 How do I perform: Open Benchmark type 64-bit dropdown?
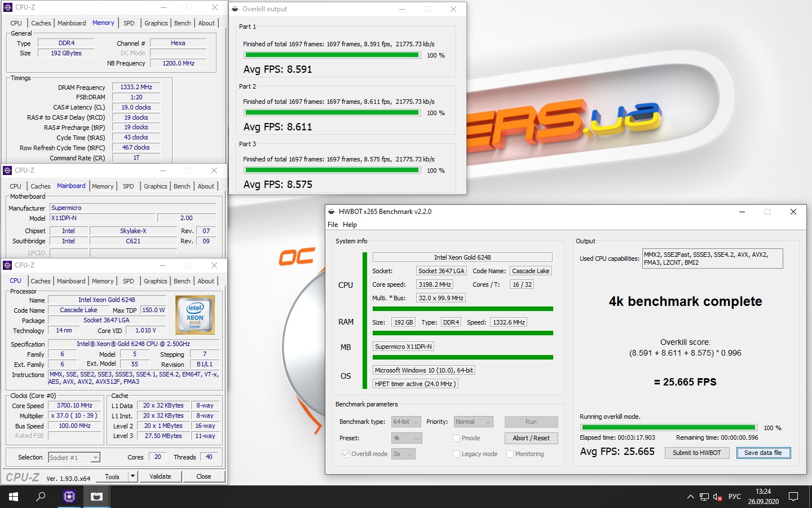[406, 422]
